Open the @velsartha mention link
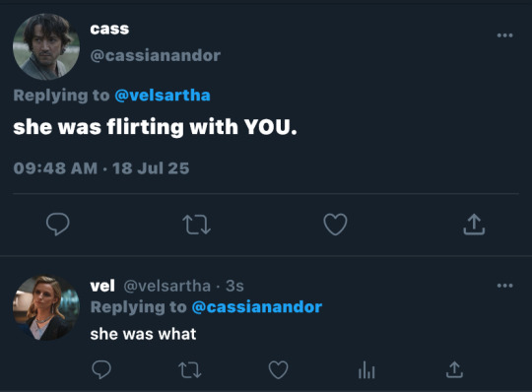 (x=163, y=96)
